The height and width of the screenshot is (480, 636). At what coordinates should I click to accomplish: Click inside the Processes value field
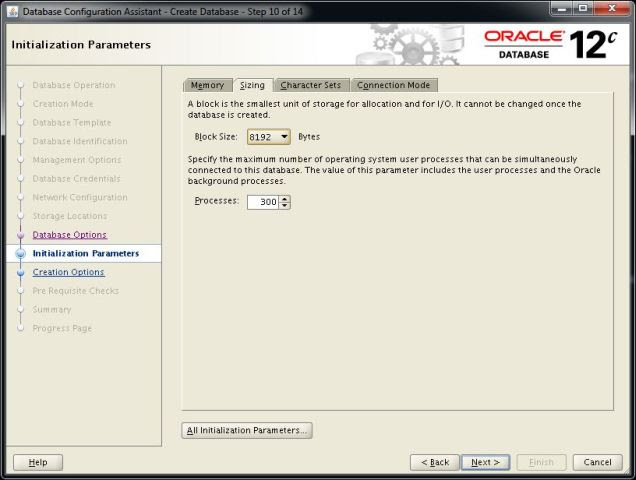263,202
